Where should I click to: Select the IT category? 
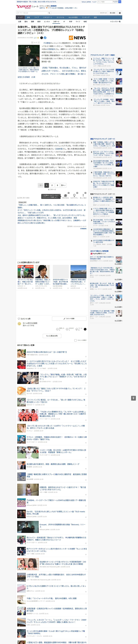click(64, 22)
